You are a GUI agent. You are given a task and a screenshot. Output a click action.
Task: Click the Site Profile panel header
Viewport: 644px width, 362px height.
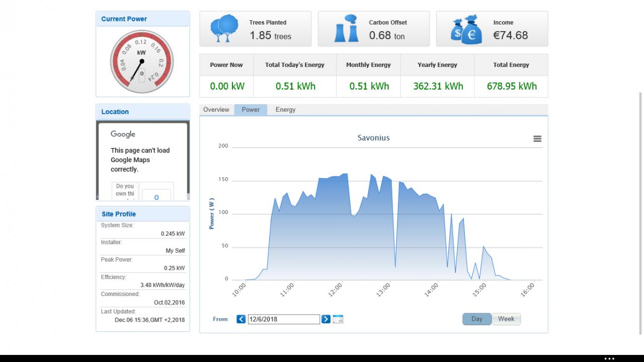[143, 214]
